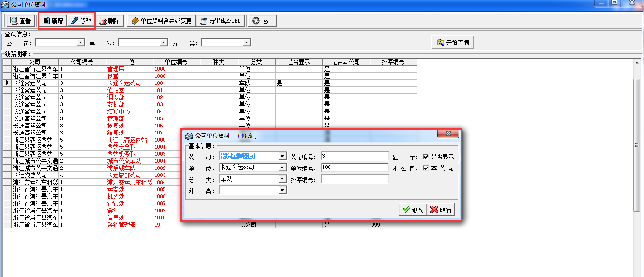Viewport: 644px width, 277px height.
Task: Click the 是否显示 cell 是 in the 长途客运公司 unit row
Action: [299, 83]
